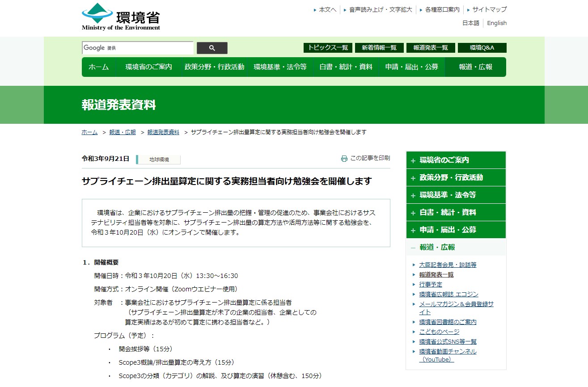Click the 環境Q&A button
The width and height of the screenshot is (588, 387).
[x=482, y=47]
